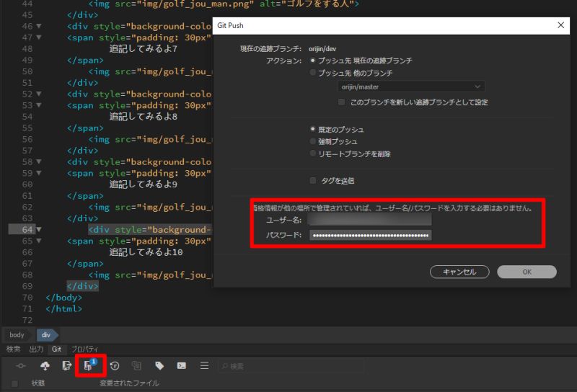Toggle the send tags checkbox

point(313,180)
